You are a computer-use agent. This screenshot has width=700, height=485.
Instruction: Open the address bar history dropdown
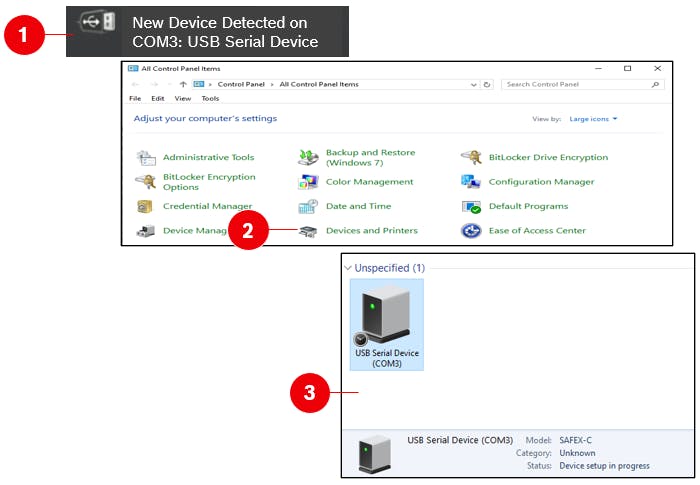coord(475,85)
